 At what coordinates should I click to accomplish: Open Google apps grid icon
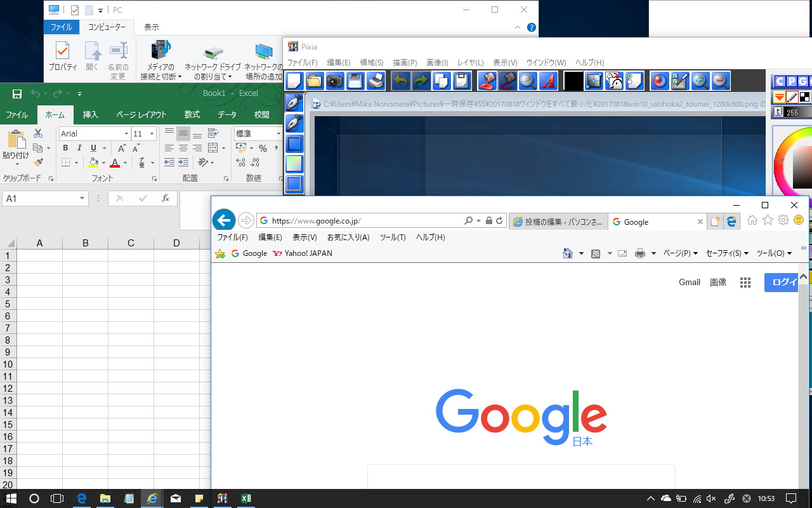pyautogui.click(x=745, y=283)
